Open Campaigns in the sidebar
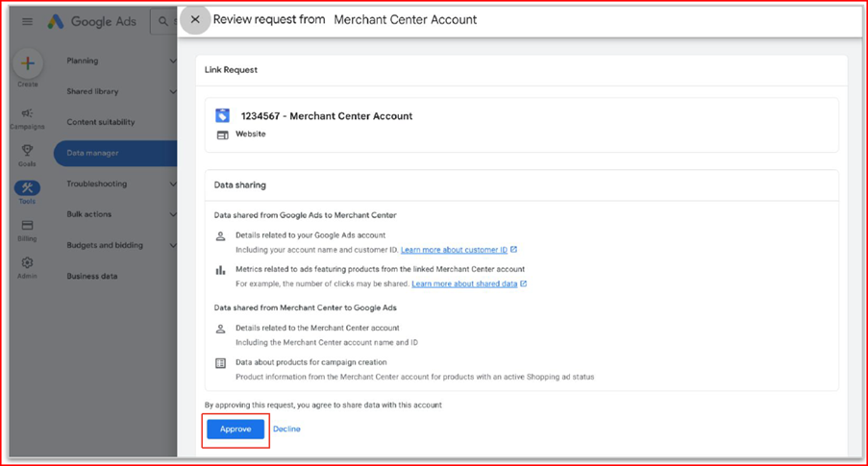 (27, 117)
